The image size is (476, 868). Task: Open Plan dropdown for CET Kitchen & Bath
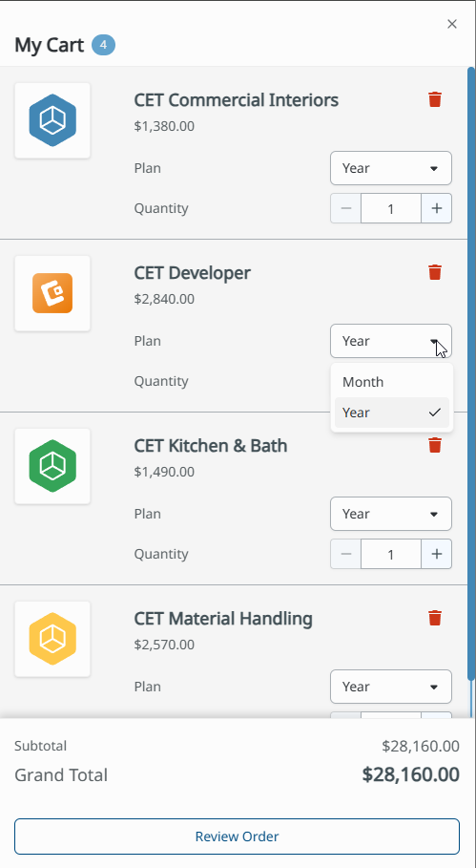click(x=391, y=514)
